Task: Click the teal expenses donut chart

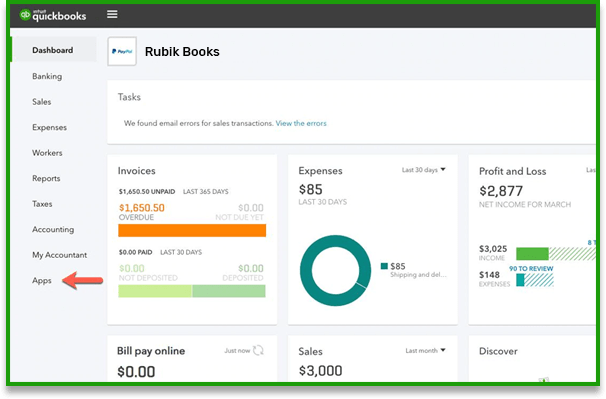Action: click(335, 271)
